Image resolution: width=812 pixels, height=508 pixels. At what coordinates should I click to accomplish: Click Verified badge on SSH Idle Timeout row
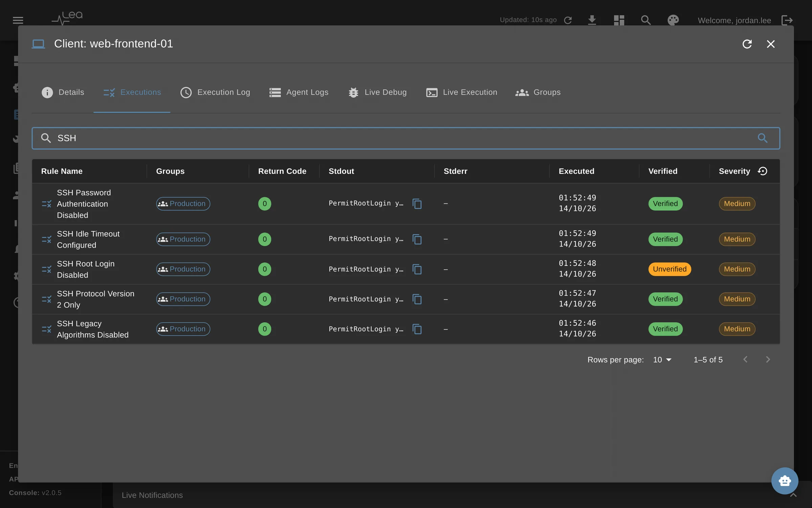click(666, 239)
